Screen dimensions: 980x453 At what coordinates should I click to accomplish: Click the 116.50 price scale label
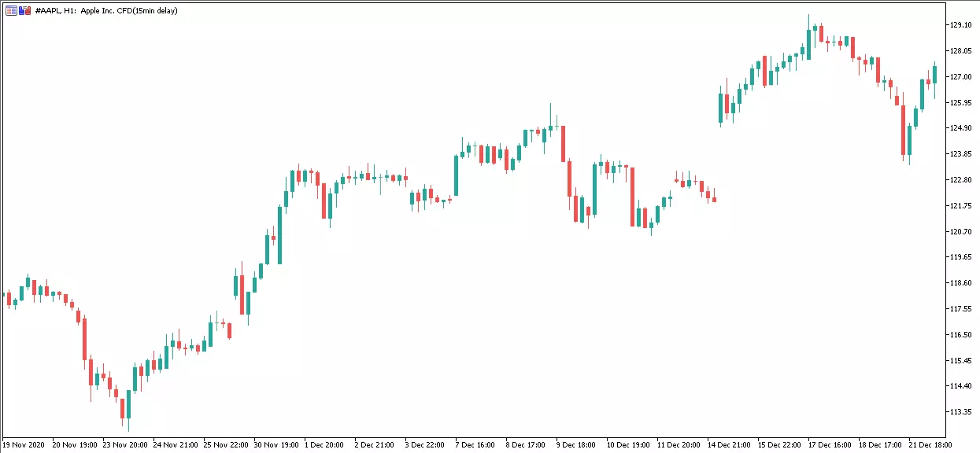[961, 335]
